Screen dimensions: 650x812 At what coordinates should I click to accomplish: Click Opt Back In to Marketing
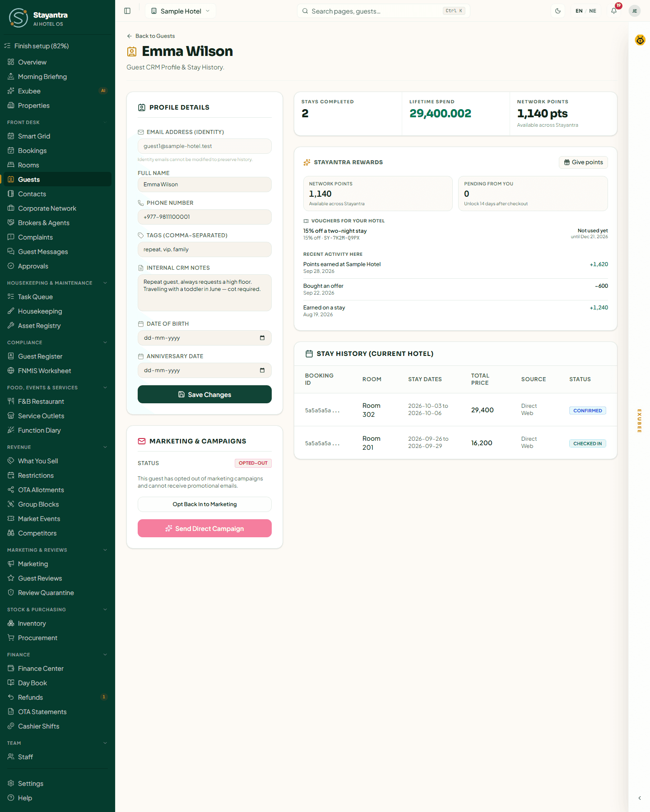pyautogui.click(x=204, y=504)
